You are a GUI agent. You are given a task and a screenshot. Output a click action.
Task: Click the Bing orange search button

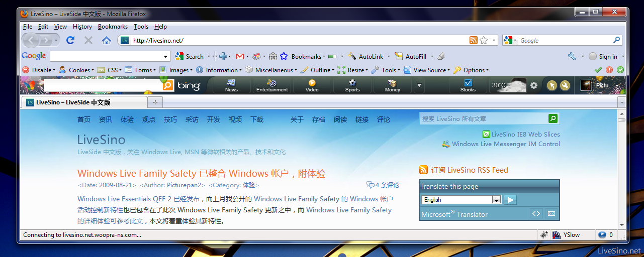[168, 86]
